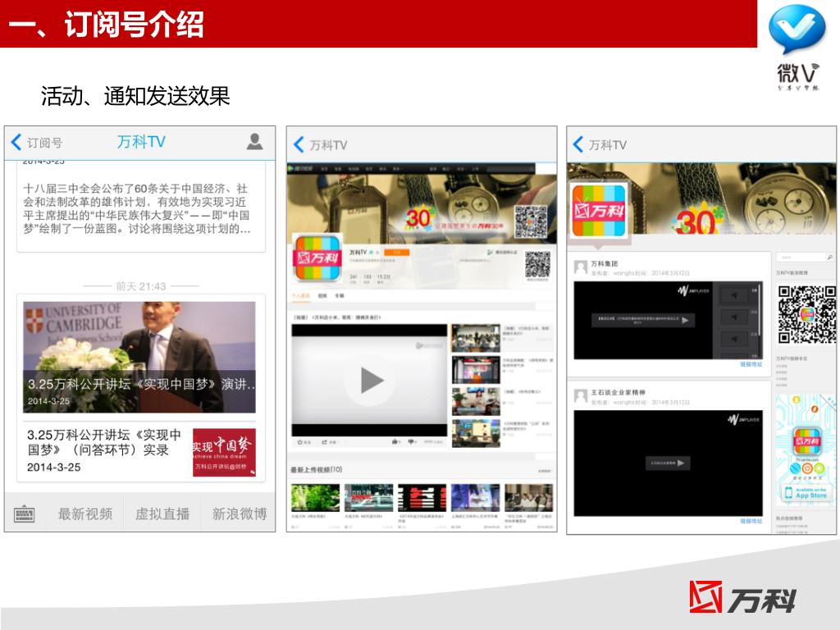
Task: Click the 万科 logo at bottom right
Action: pos(742,597)
